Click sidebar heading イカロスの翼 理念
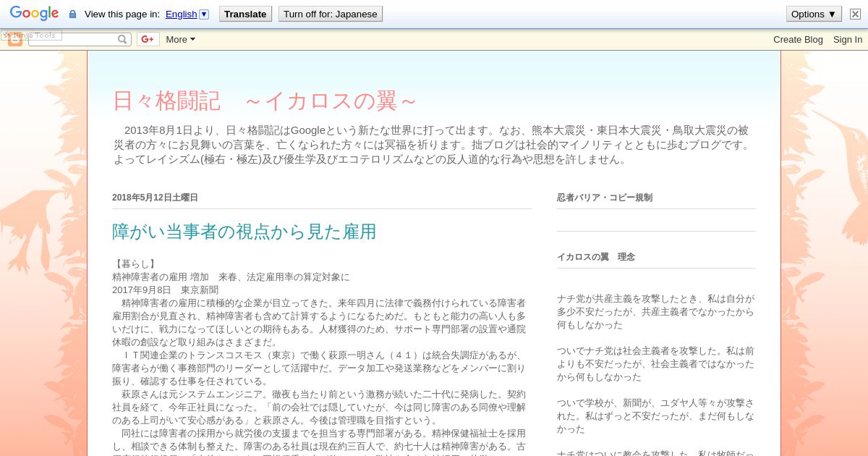This screenshot has height=456, width=868. [x=596, y=257]
